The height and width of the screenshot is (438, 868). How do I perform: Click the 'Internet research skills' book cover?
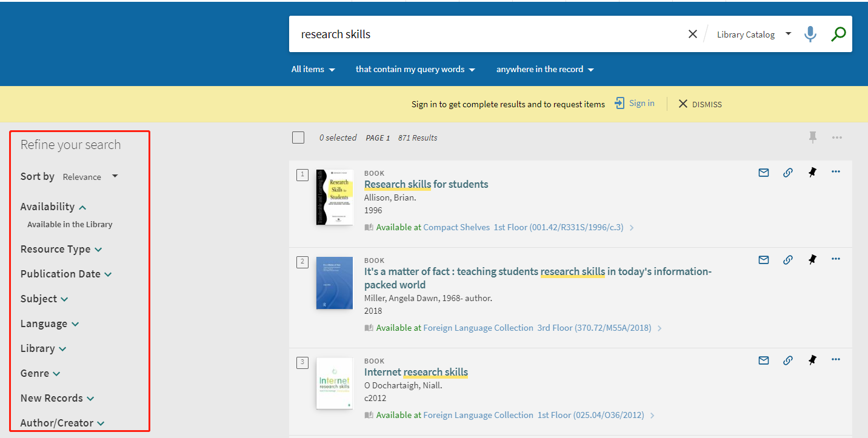[x=335, y=383]
